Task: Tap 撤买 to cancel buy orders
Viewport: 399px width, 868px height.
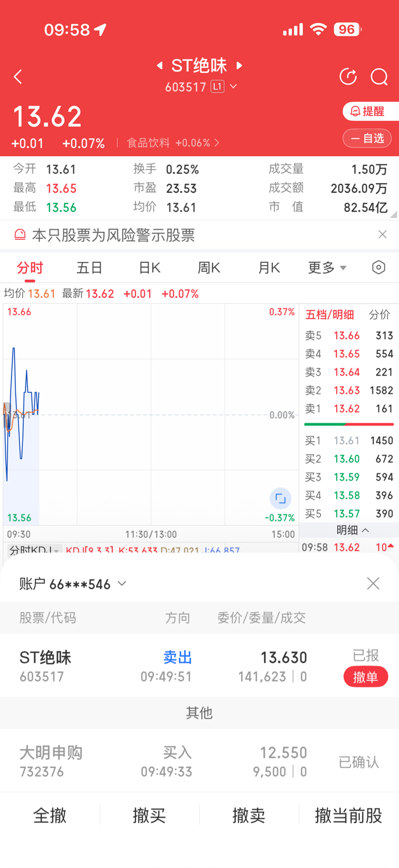Action: point(149,815)
